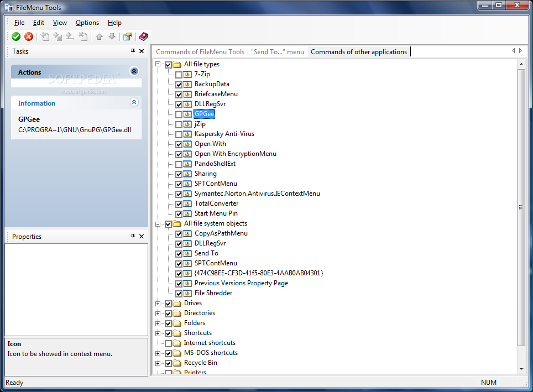533x392 pixels.
Task: Uncheck the BackupData checkbox
Action: click(x=179, y=85)
